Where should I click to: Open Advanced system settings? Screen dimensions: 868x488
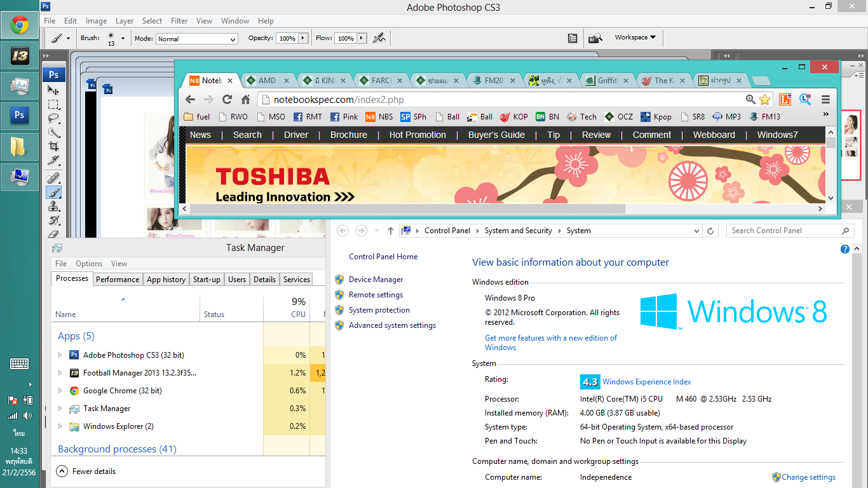tap(392, 325)
